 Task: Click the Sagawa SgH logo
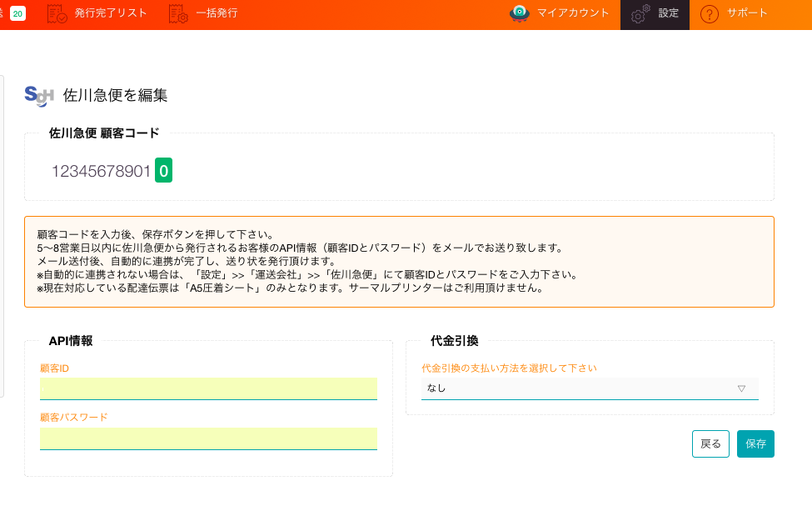tap(39, 96)
